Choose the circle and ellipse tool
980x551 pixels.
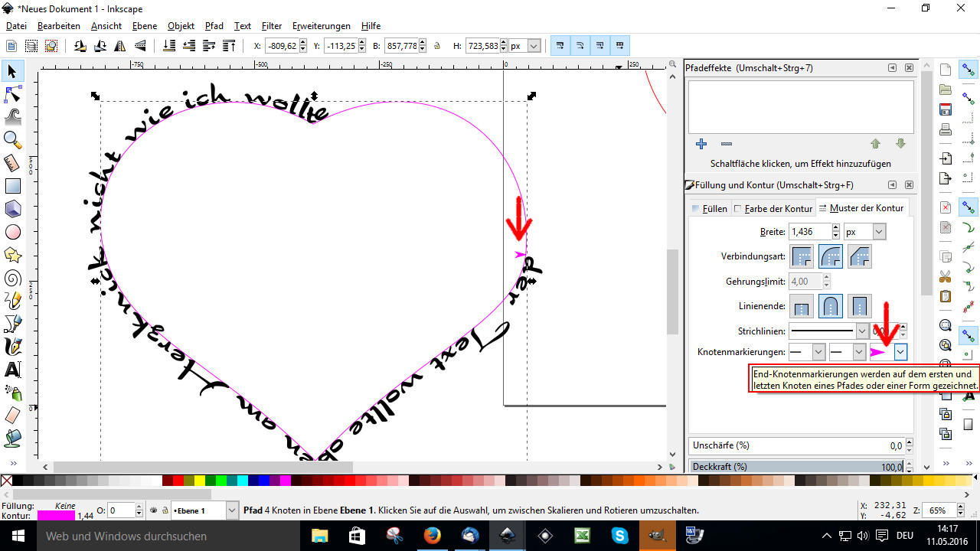point(13,232)
